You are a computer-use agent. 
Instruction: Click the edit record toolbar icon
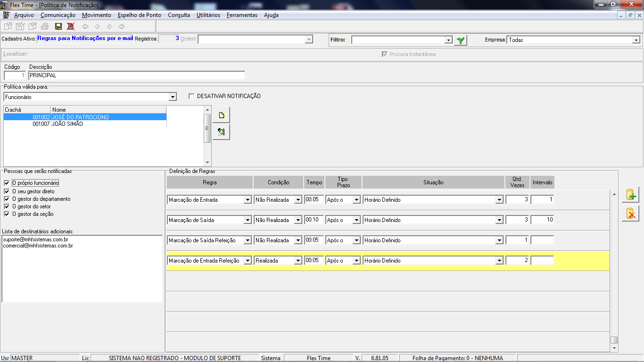[20, 26]
